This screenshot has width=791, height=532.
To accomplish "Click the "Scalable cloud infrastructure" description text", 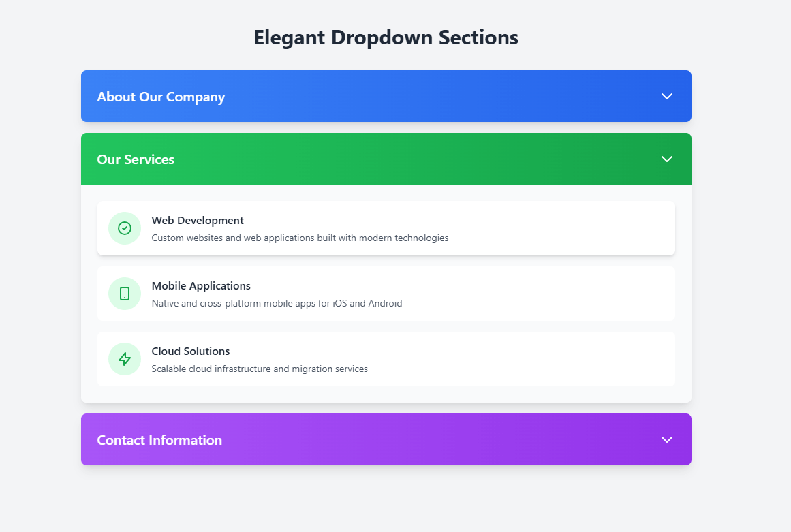I will tap(260, 369).
